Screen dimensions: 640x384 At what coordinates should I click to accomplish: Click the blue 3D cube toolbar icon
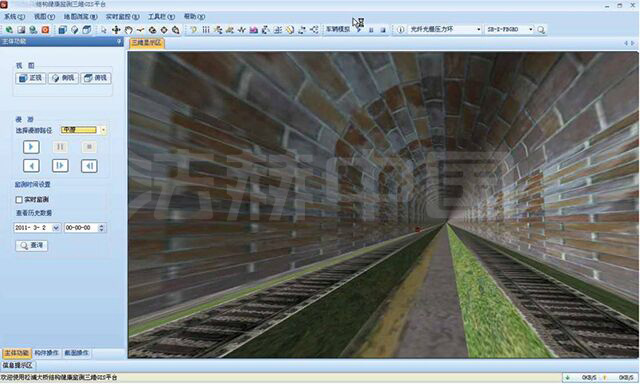click(62, 30)
